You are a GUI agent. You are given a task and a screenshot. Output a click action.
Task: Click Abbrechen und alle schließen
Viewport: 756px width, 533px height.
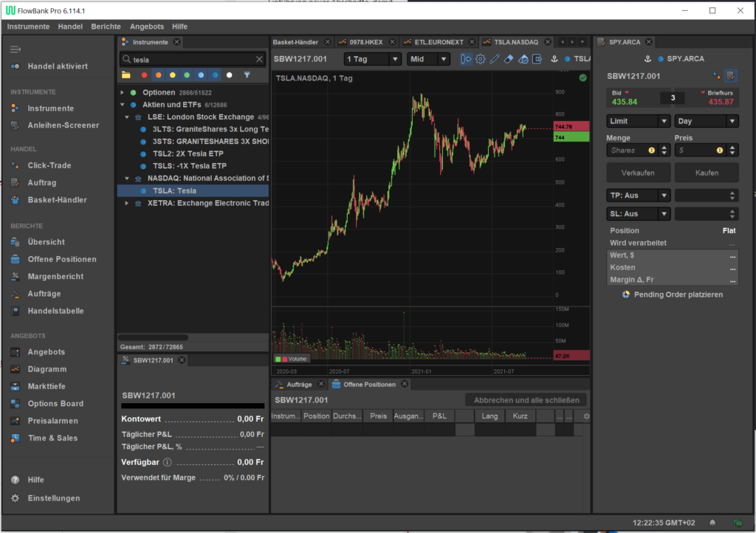click(526, 400)
